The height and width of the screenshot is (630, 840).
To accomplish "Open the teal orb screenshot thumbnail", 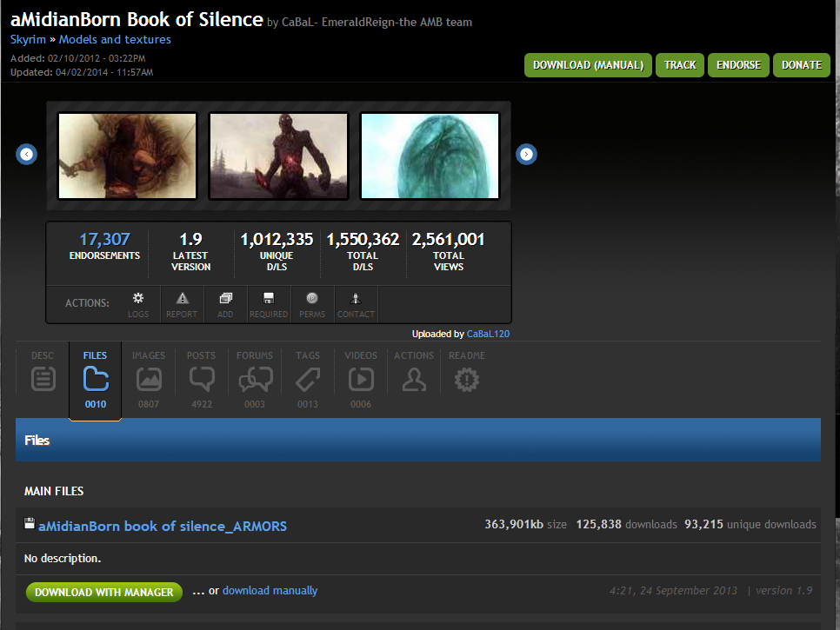I will [x=430, y=156].
